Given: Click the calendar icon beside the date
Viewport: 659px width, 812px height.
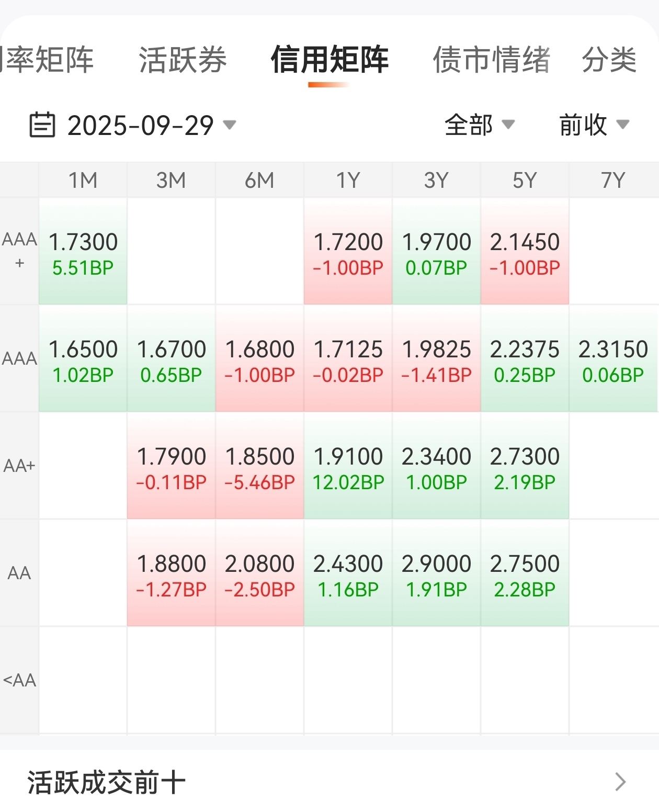Looking at the screenshot, I should pyautogui.click(x=42, y=125).
